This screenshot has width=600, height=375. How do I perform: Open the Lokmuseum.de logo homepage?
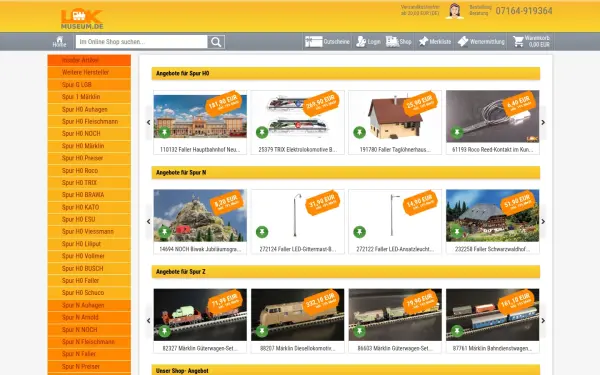[82, 19]
